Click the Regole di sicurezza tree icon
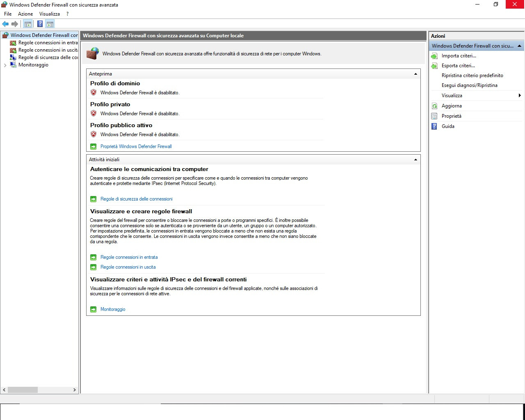Viewport: 525px width, 420px height. tap(13, 57)
